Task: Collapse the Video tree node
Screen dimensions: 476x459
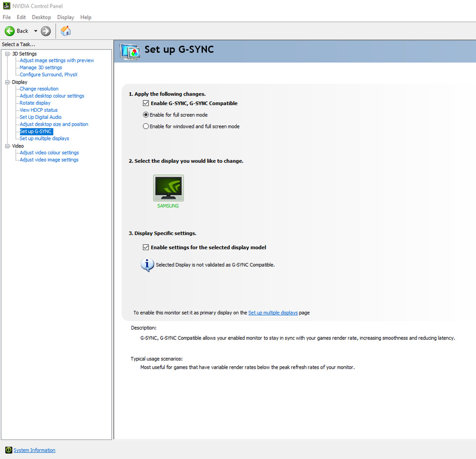Action: (8, 146)
